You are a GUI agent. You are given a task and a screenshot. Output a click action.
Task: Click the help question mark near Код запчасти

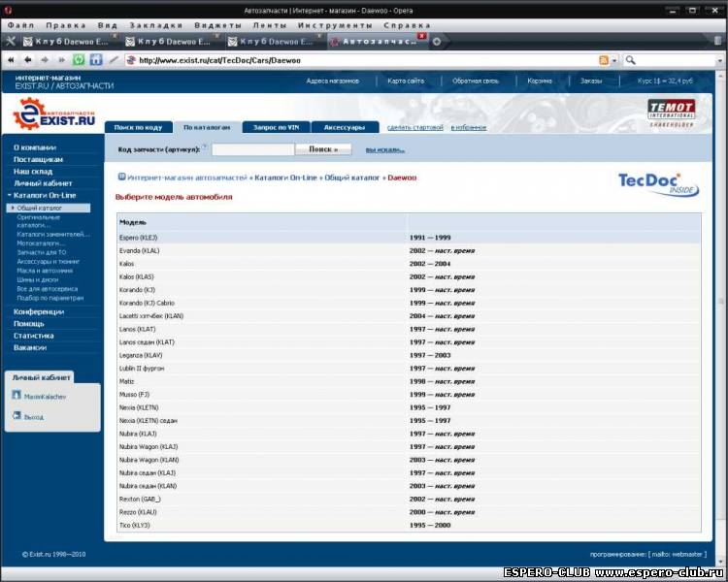click(x=204, y=146)
